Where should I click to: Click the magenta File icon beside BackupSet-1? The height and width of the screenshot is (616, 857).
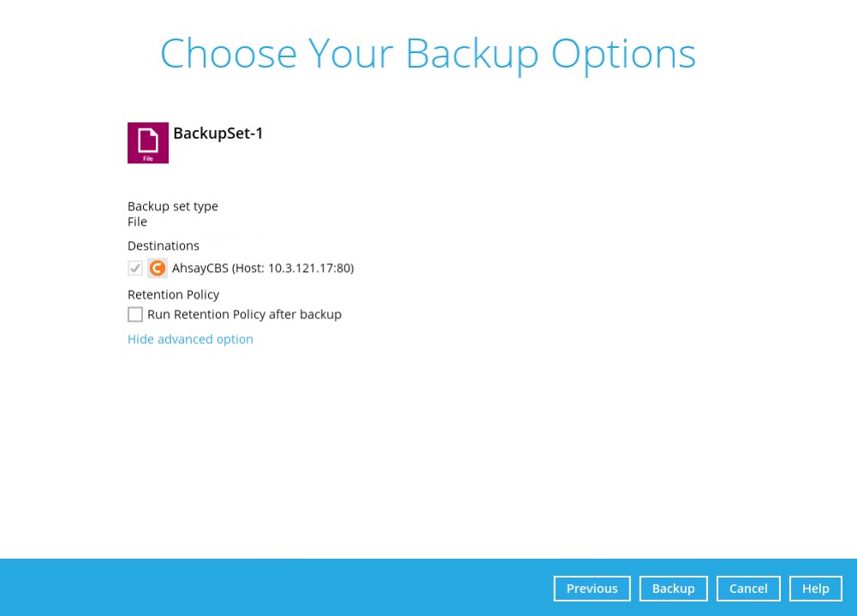pos(147,142)
